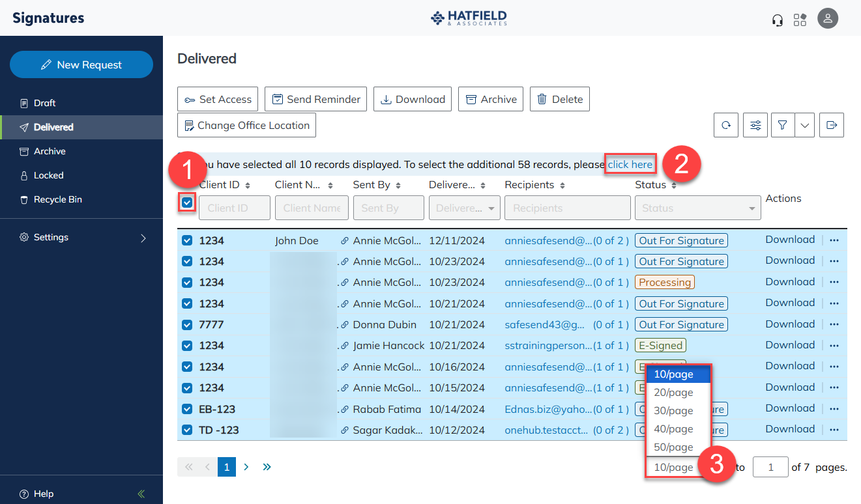Go to next page arrow
Viewport: 861px width, 504px height.
coord(246,467)
